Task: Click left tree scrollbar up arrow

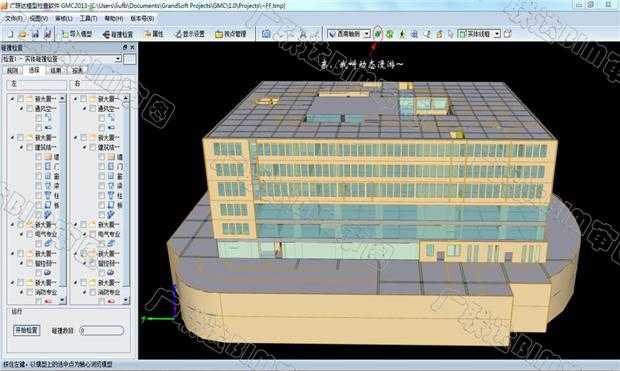Action: coord(62,98)
